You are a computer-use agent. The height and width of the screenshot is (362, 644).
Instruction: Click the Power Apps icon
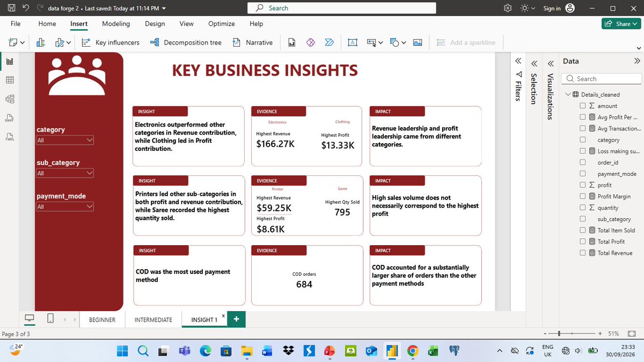(x=310, y=42)
